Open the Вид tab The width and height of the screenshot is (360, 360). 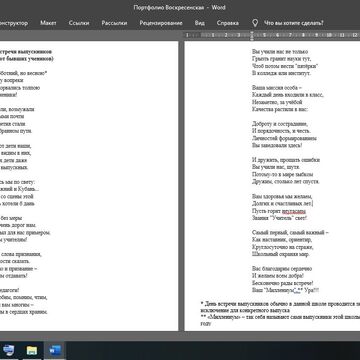tap(200, 23)
